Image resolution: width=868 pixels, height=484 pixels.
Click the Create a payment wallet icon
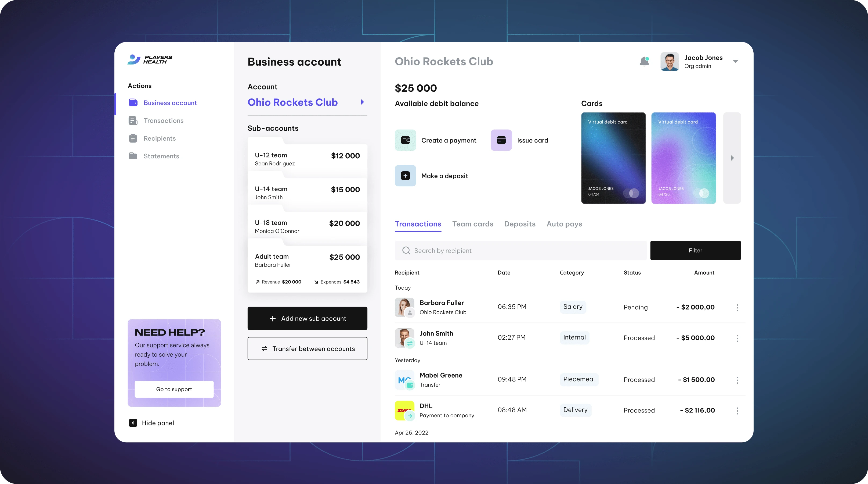tap(405, 140)
